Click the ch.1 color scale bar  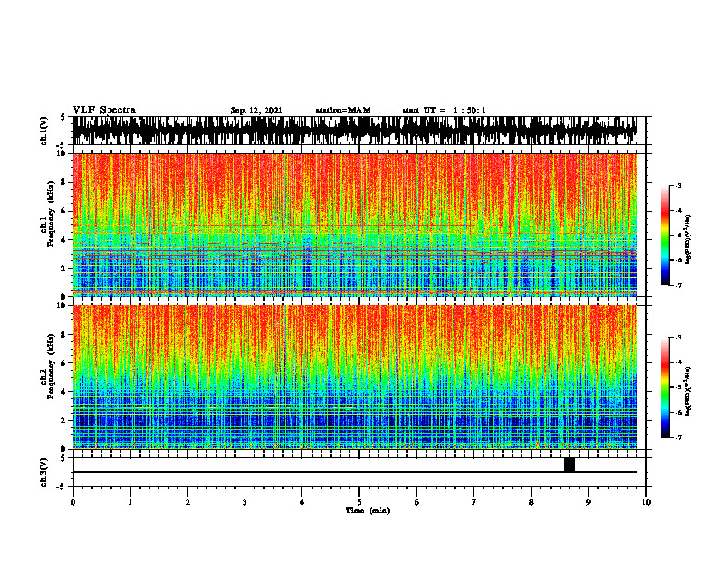(x=665, y=236)
